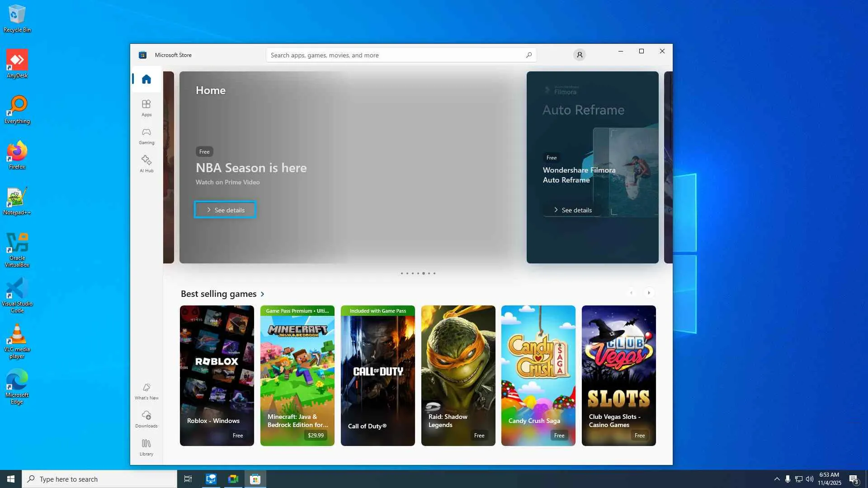Open Roblox - Windows game tile

[217, 375]
